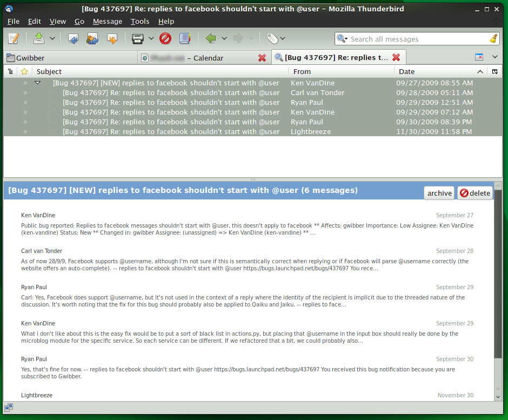Viewport: 508px width, 420px height.
Task: Open Ken VanDine's September 27 summary
Action: 247,224
